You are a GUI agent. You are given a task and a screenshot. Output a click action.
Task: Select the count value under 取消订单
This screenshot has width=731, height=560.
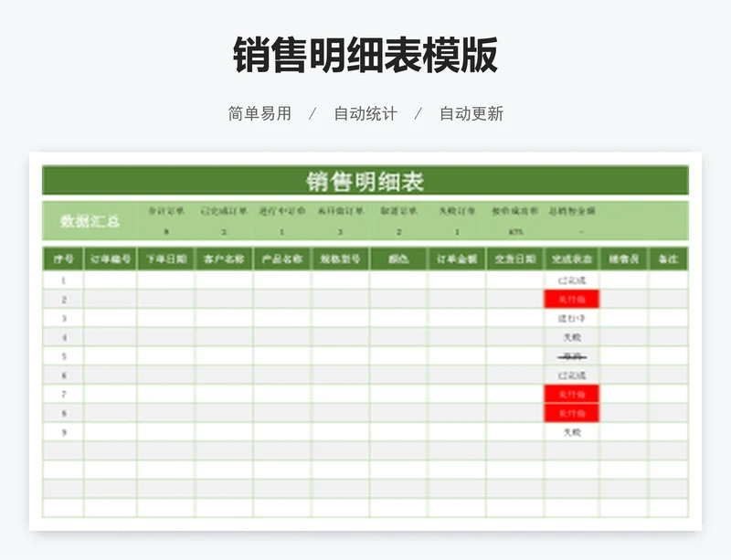[398, 232]
